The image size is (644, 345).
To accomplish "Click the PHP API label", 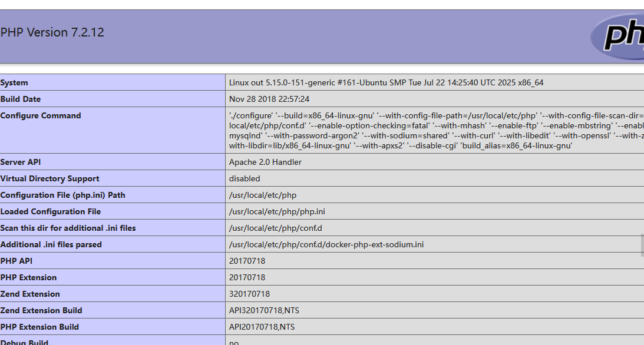I will (x=16, y=261).
